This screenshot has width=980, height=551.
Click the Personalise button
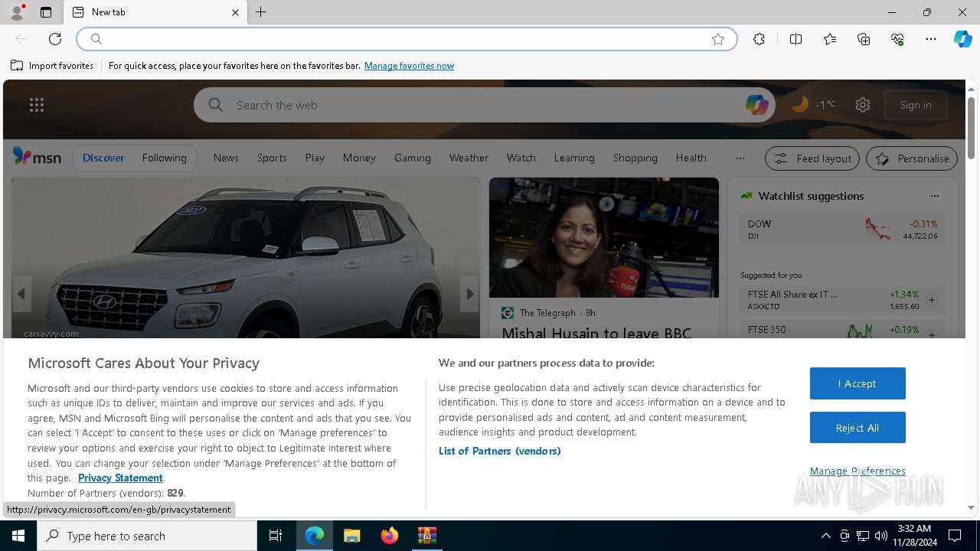(x=912, y=158)
